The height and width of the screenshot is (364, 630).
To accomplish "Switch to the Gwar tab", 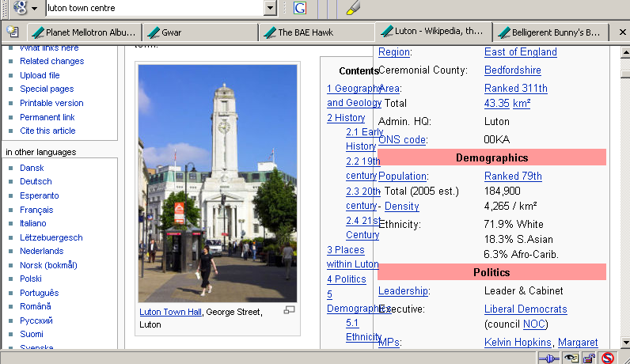I will click(x=199, y=32).
